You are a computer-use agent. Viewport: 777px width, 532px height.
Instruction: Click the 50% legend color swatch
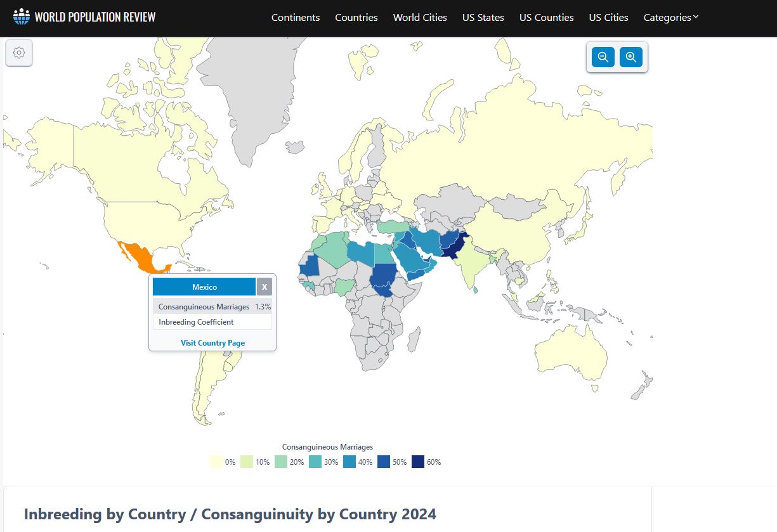pyautogui.click(x=384, y=462)
